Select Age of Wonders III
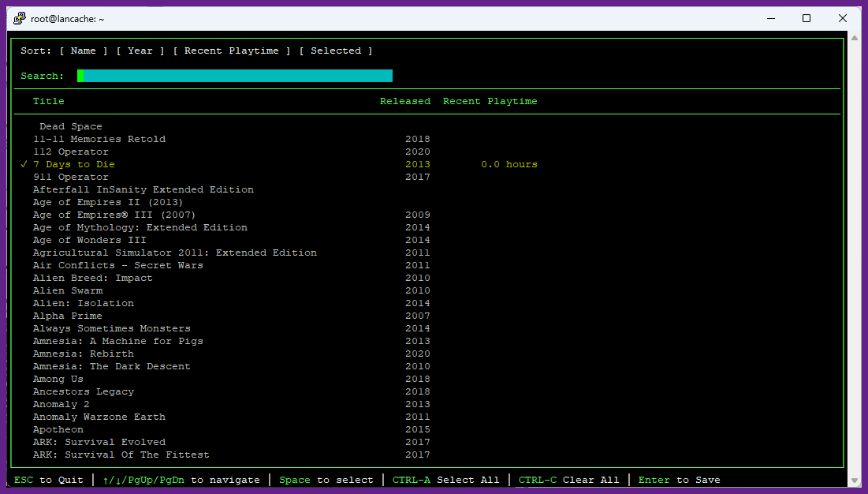 pyautogui.click(x=89, y=241)
